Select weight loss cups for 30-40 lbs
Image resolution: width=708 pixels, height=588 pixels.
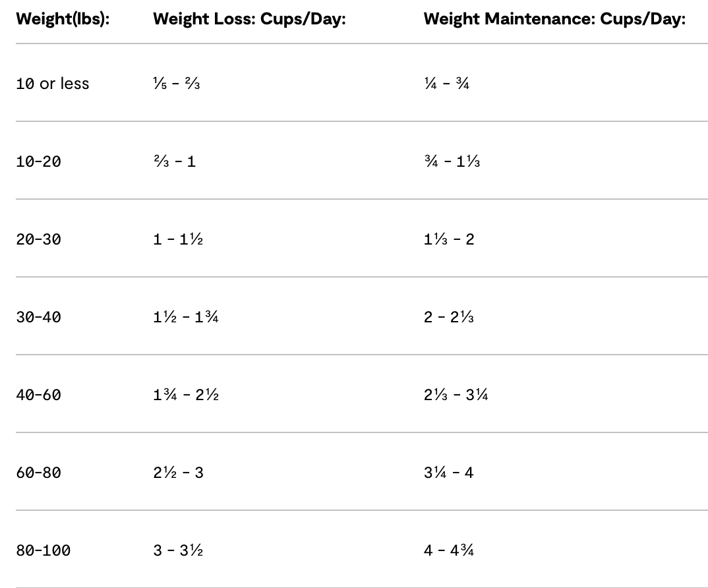186,317
